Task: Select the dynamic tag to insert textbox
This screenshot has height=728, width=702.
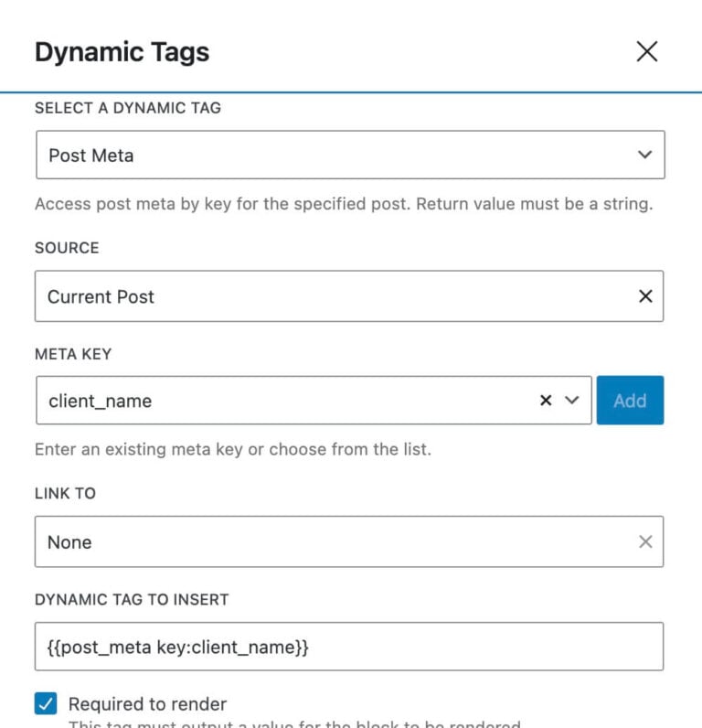Action: (x=349, y=647)
